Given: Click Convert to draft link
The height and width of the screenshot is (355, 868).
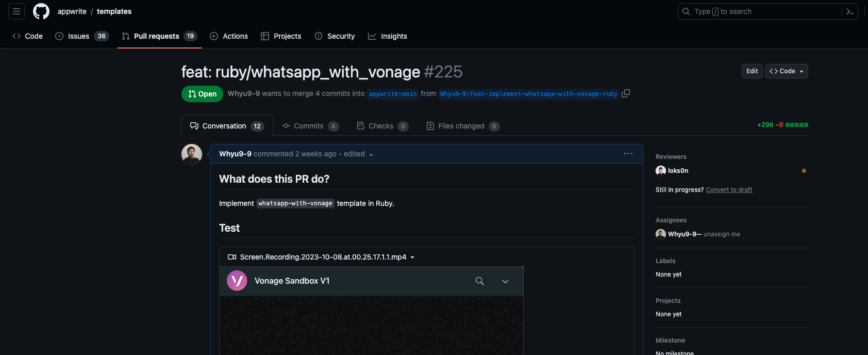Looking at the screenshot, I should pyautogui.click(x=729, y=190).
